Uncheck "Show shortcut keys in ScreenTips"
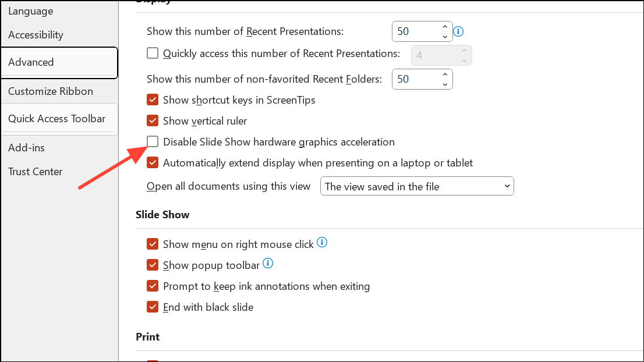644x362 pixels. (152, 100)
